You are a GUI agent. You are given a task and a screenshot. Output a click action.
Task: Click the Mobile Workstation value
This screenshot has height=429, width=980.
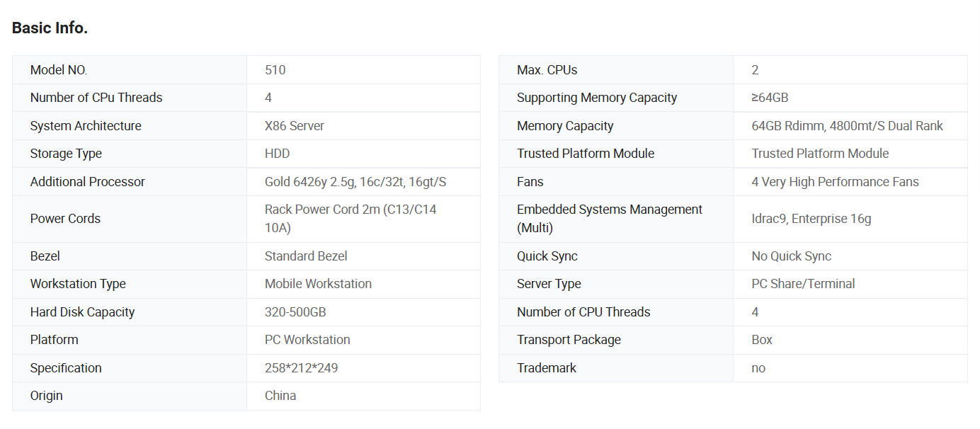click(318, 284)
